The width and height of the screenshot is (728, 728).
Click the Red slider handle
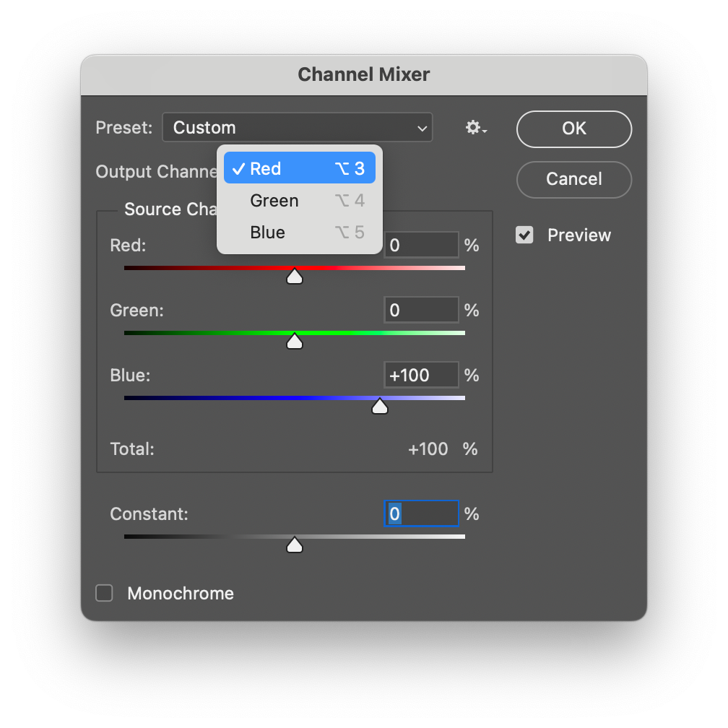[x=295, y=276]
